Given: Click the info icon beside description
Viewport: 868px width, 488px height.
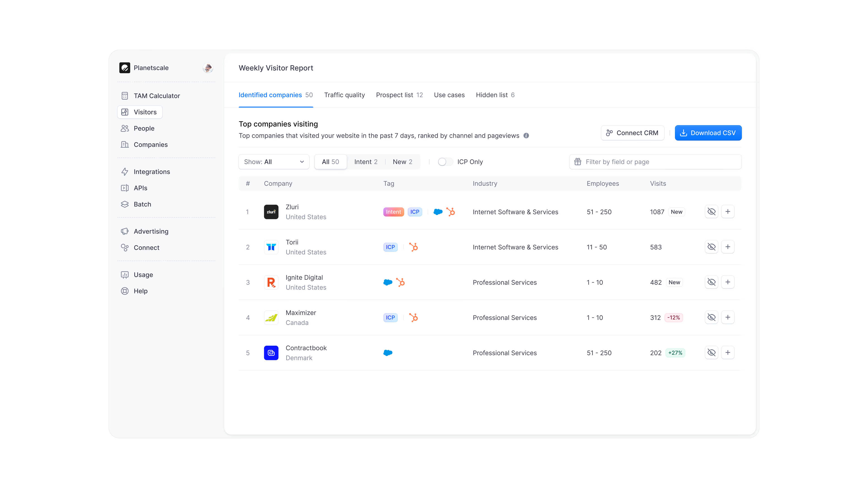Looking at the screenshot, I should [526, 135].
